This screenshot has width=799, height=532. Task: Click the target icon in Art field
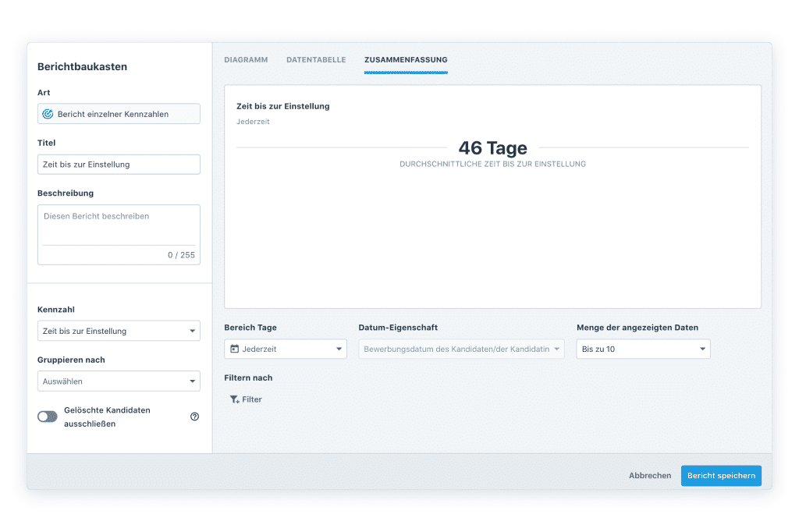(x=48, y=114)
